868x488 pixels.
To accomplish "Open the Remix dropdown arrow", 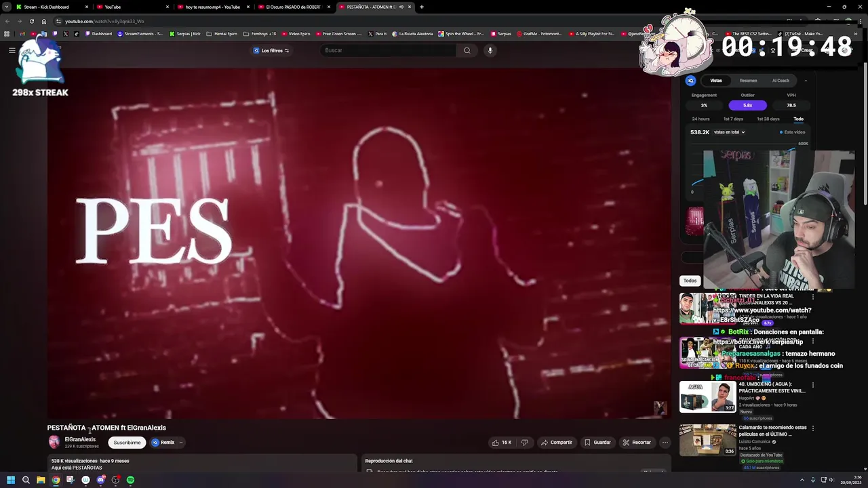I will 180,443.
